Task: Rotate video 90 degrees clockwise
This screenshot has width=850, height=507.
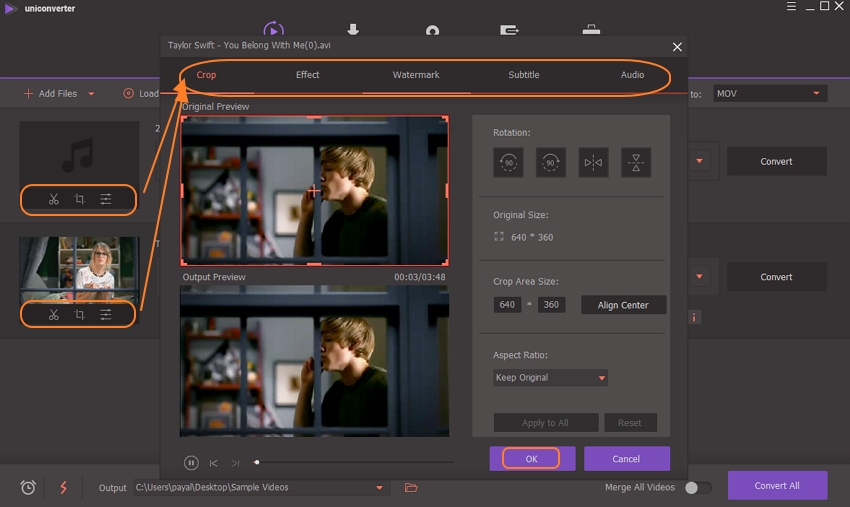Action: (550, 162)
